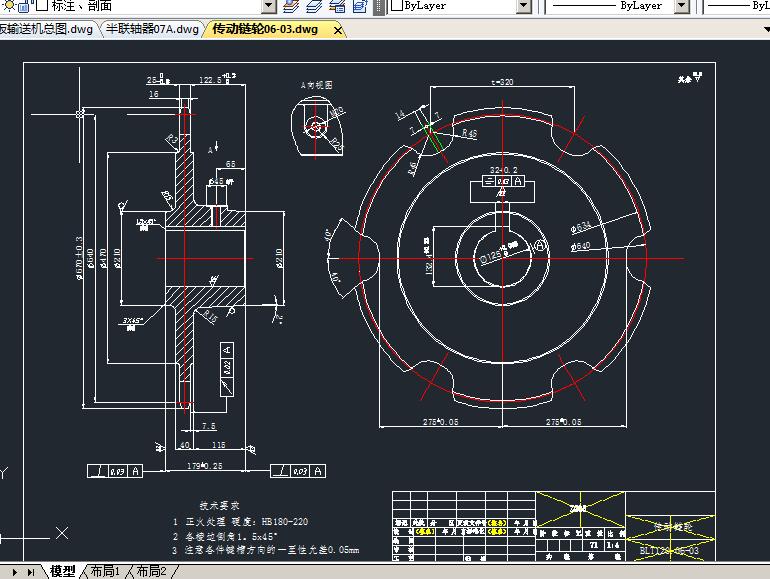770x579 pixels.
Task: Click the linetype ByLayer line preview field
Action: 610,6
